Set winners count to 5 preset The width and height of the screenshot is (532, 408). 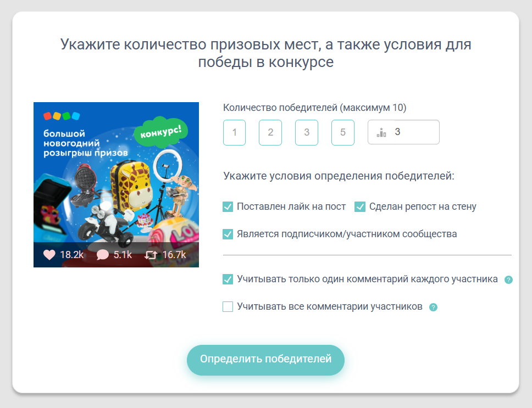coord(343,132)
